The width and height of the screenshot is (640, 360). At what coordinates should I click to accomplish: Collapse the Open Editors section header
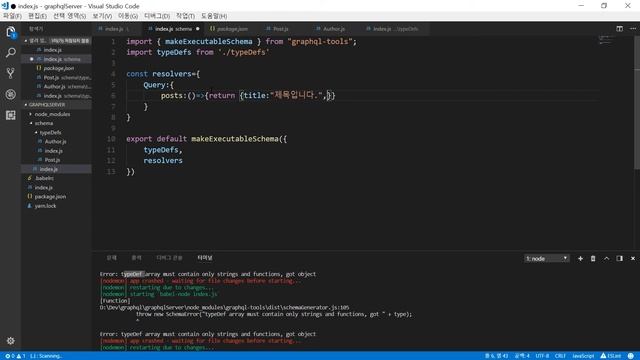point(57,41)
